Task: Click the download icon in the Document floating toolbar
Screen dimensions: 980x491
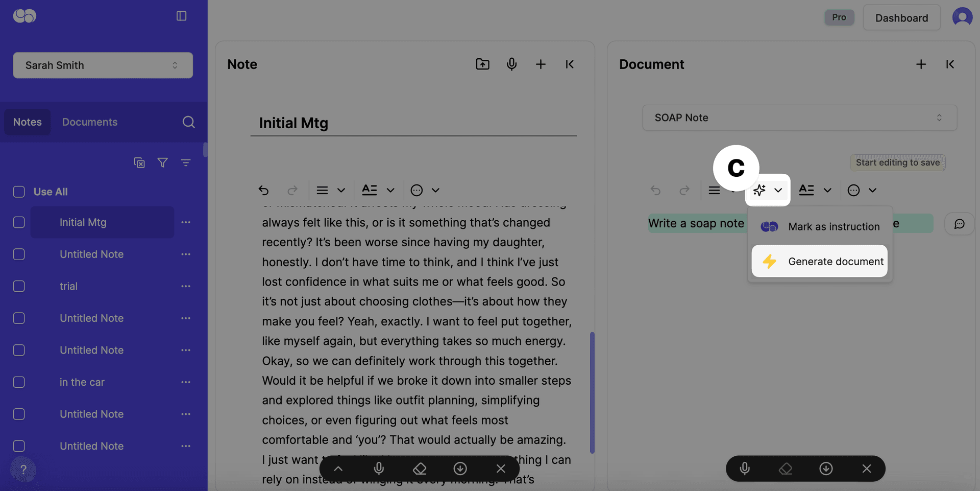Action: pyautogui.click(x=826, y=469)
